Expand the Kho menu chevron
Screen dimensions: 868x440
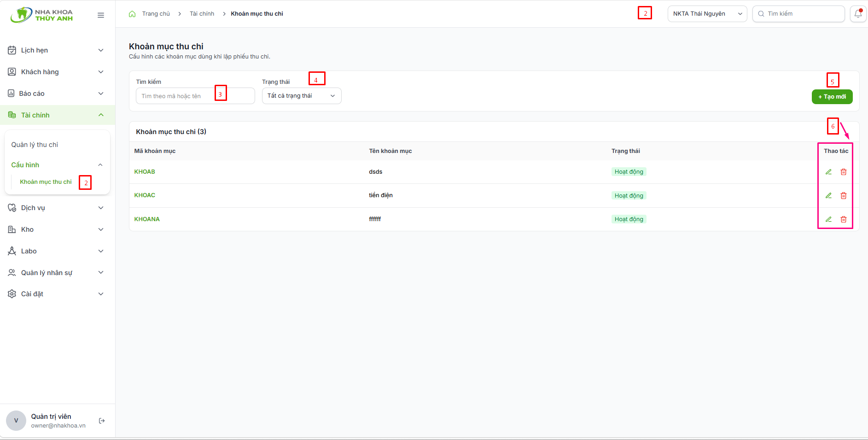point(101,229)
